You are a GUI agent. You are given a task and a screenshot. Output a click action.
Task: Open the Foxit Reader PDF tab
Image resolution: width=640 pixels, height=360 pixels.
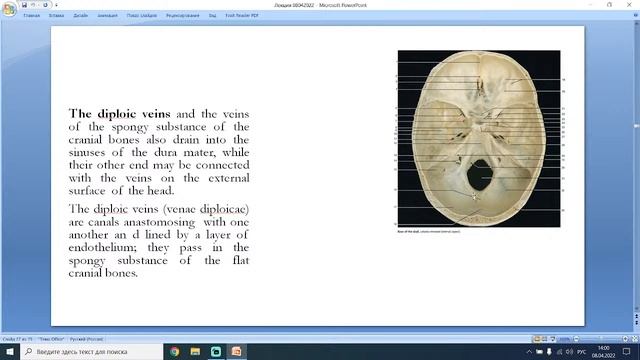[x=242, y=16]
